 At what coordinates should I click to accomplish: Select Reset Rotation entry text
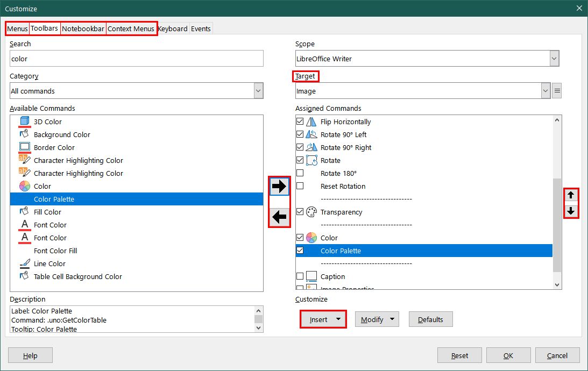(343, 186)
